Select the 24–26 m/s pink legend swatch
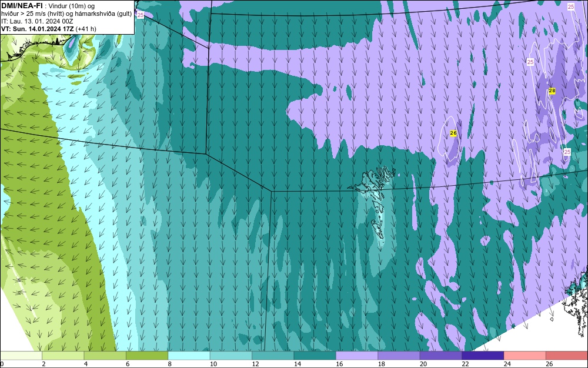Screen dimensions: 588x368 click(x=525, y=356)
